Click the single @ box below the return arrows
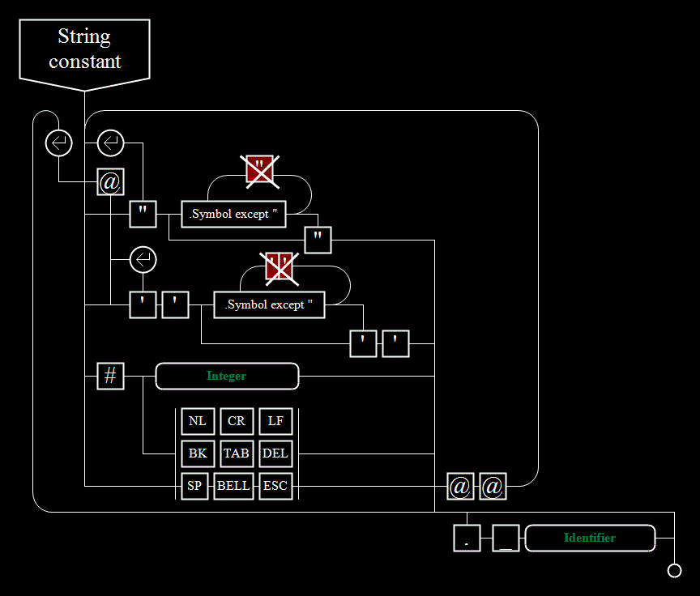This screenshot has width=700, height=596. pyautogui.click(x=110, y=182)
